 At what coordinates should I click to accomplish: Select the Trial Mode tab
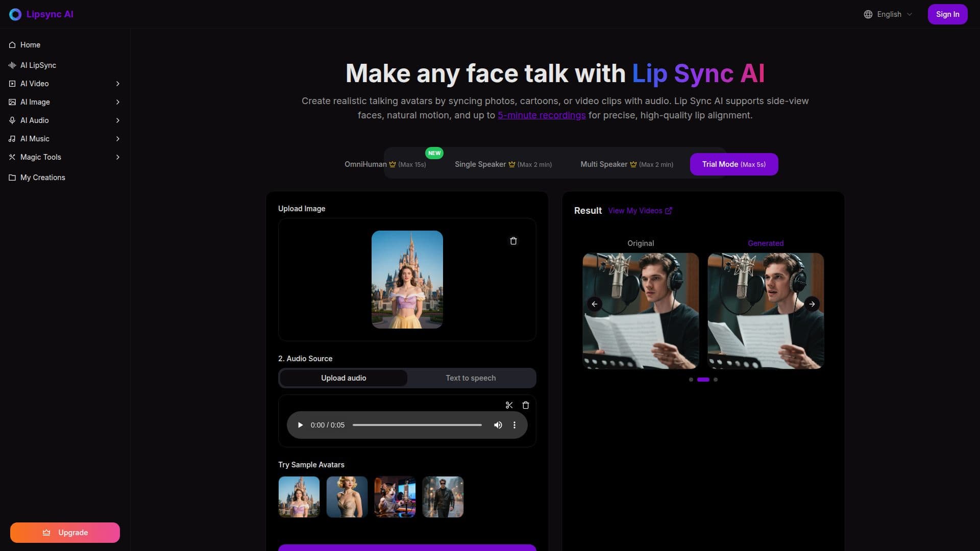pos(734,164)
